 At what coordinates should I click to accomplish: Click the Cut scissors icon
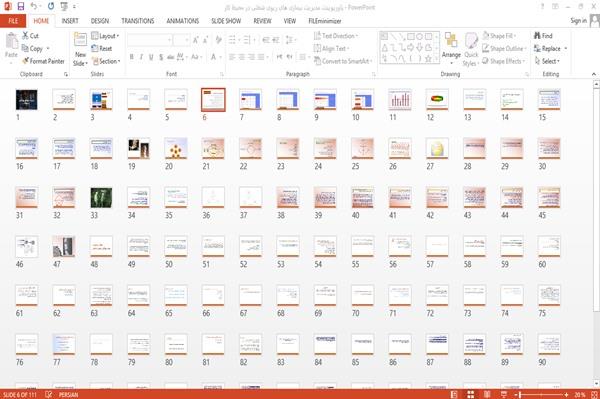pyautogui.click(x=26, y=36)
